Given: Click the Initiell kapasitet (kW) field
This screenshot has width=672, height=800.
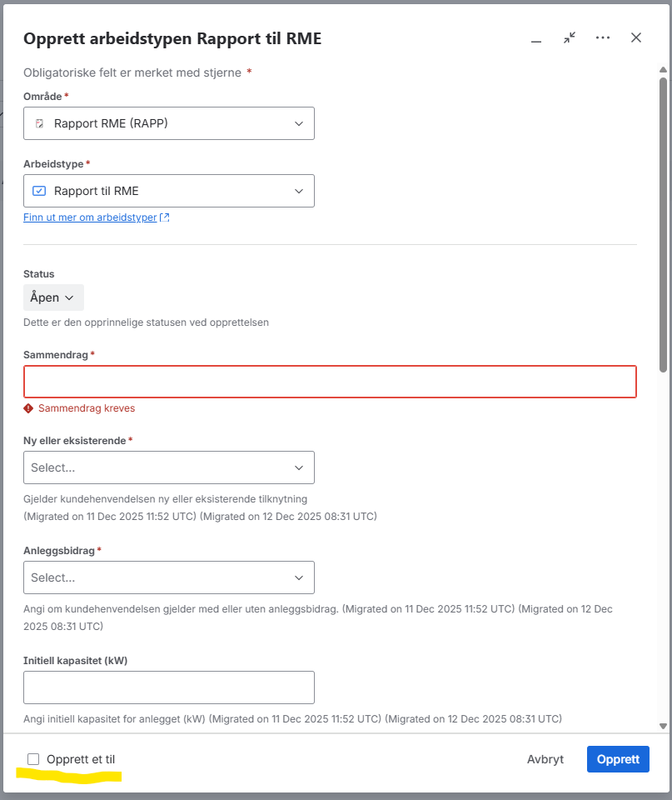Looking at the screenshot, I should (x=169, y=687).
